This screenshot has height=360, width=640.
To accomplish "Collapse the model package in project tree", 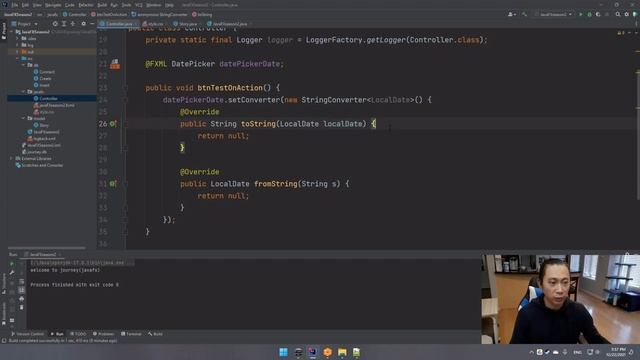I will (24, 118).
